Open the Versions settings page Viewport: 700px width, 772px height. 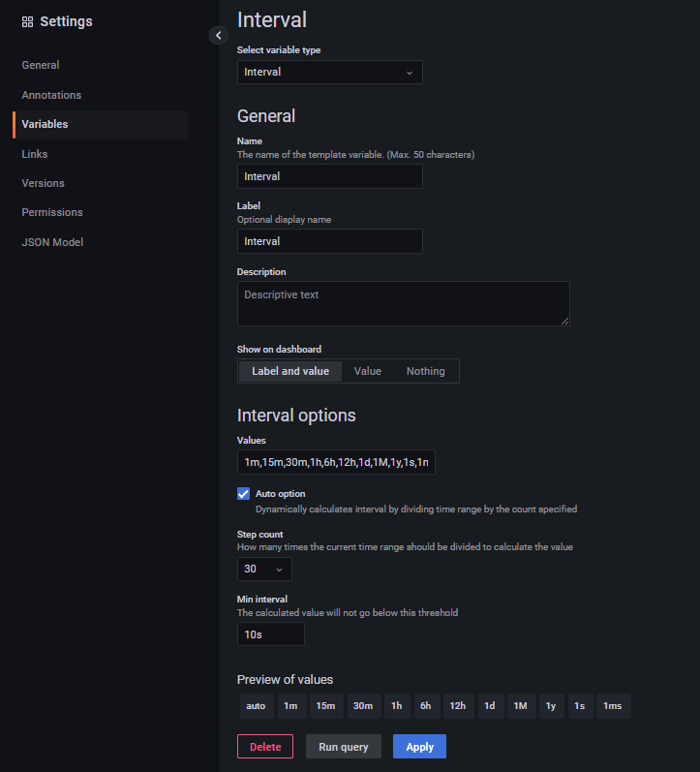coord(44,183)
